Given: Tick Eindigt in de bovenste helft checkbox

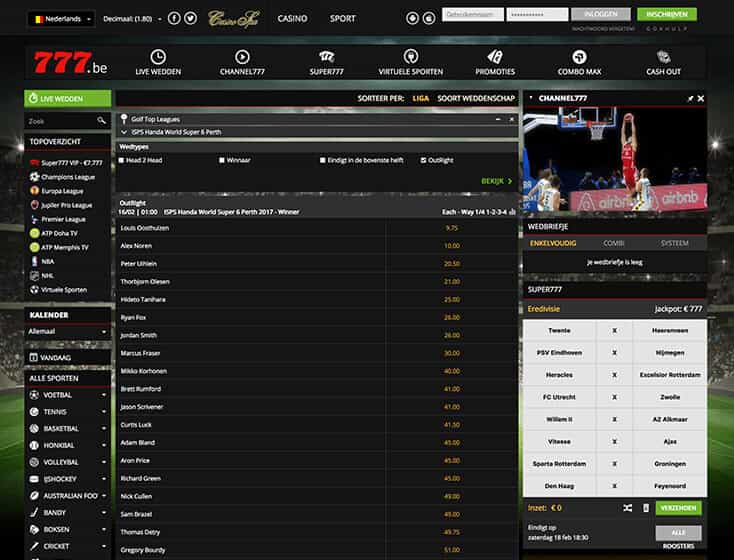Looking at the screenshot, I should tap(323, 160).
